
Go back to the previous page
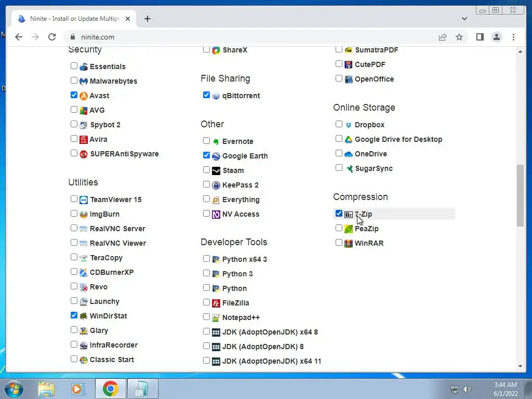tap(19, 37)
